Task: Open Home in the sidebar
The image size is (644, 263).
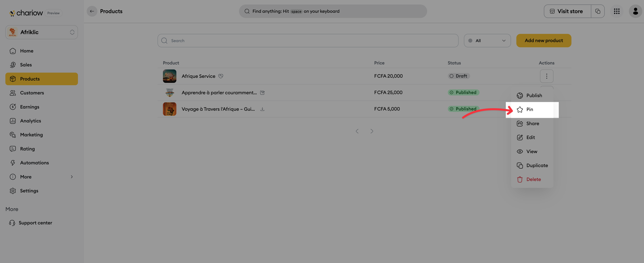Action: click(x=41, y=51)
